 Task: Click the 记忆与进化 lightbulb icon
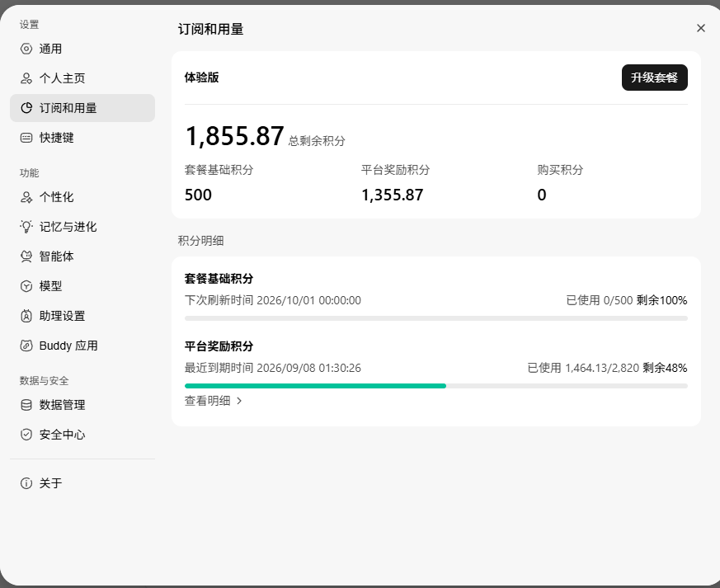(x=26, y=227)
